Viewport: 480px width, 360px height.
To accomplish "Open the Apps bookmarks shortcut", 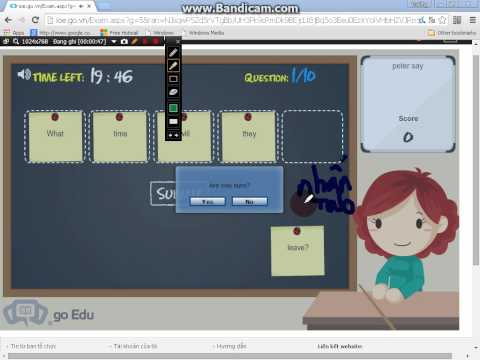I will pyautogui.click(x=14, y=33).
